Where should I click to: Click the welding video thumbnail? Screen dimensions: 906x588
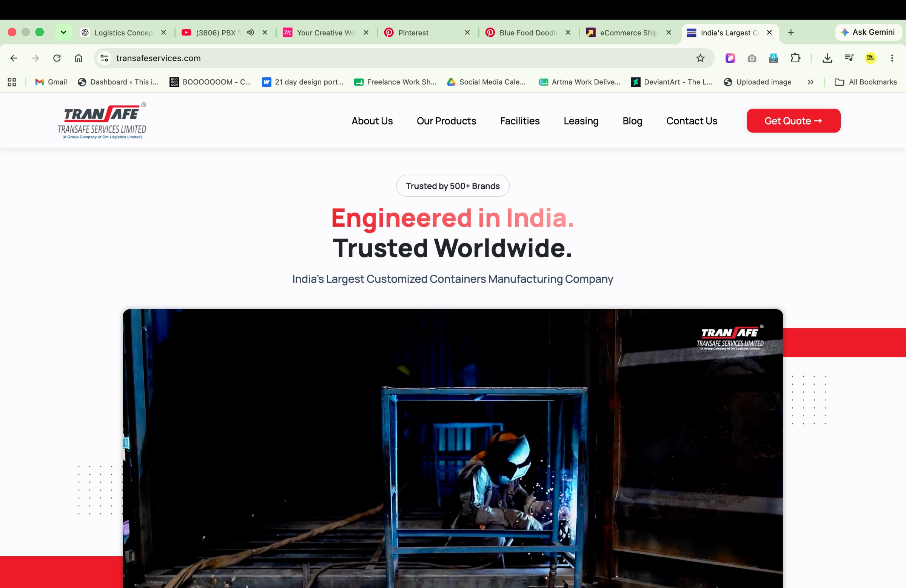pos(453,448)
